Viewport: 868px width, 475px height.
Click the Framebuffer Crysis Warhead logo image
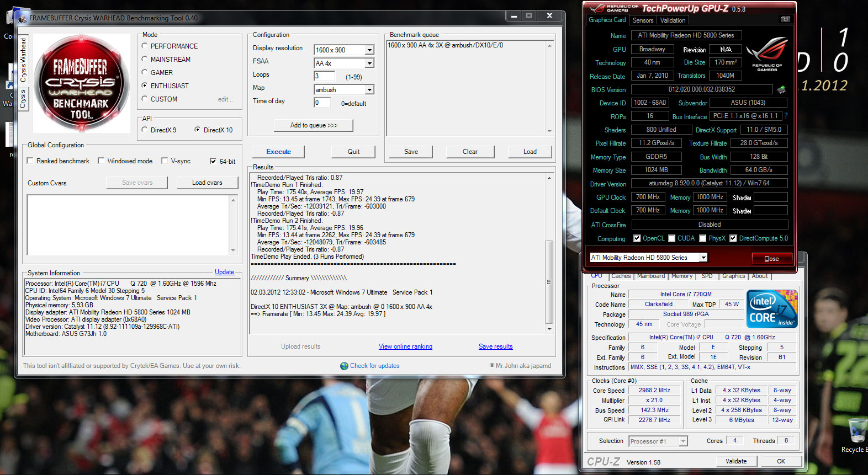pyautogui.click(x=82, y=83)
